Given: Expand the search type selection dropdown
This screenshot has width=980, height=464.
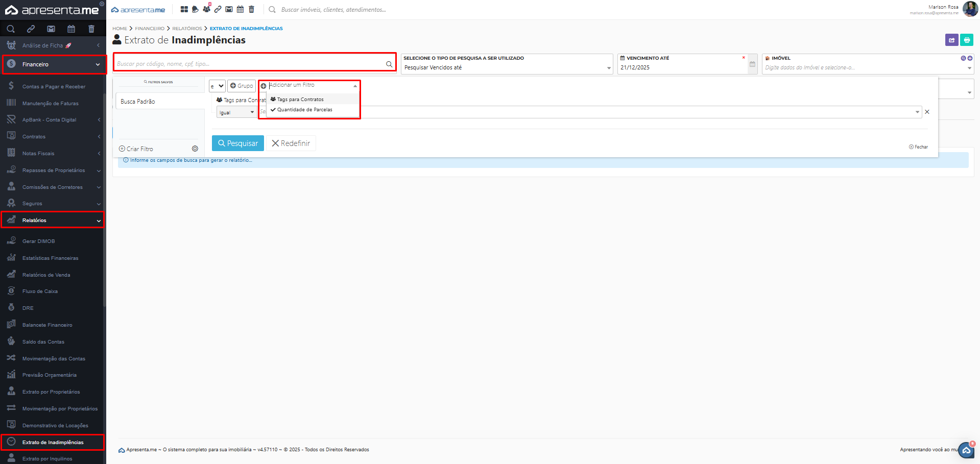Looking at the screenshot, I should (506, 67).
